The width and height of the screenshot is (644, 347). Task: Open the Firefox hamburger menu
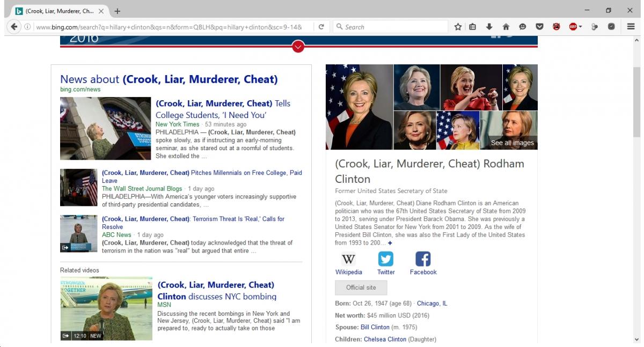click(631, 27)
